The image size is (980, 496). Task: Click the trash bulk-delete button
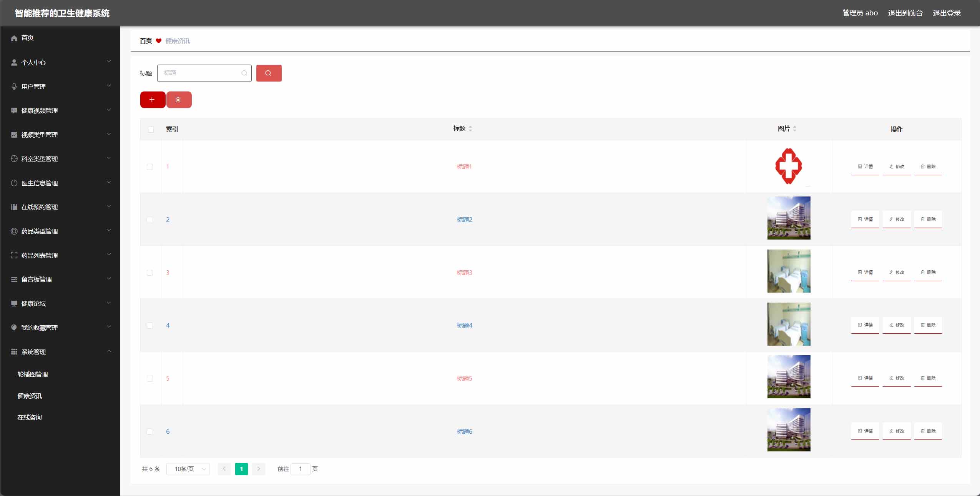[x=179, y=100]
